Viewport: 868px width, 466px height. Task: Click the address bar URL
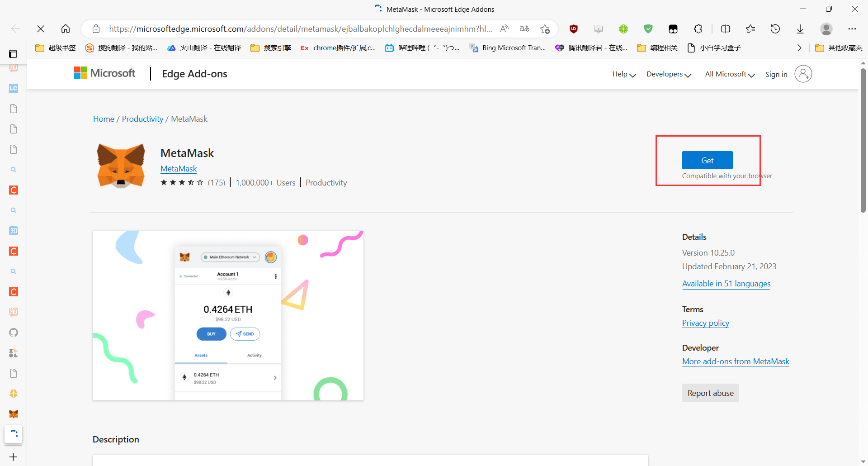(300, 29)
